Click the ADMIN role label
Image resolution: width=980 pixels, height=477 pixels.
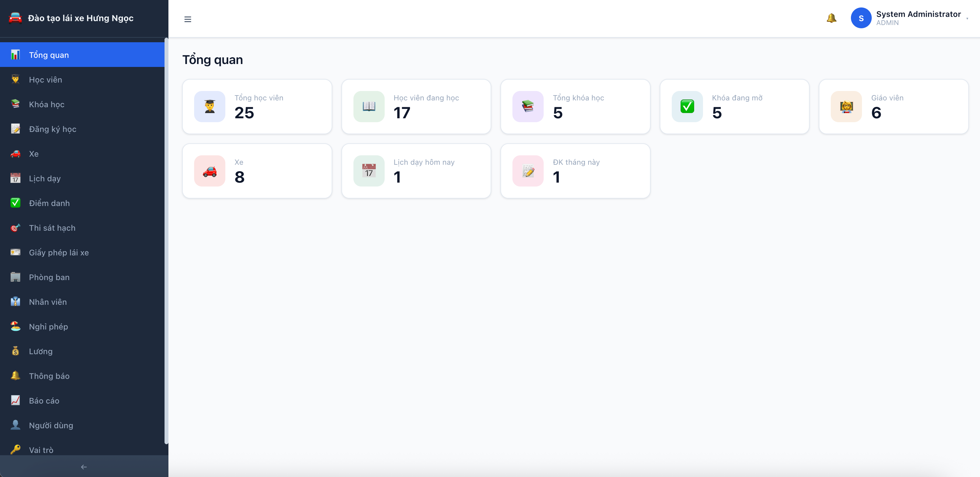point(888,23)
